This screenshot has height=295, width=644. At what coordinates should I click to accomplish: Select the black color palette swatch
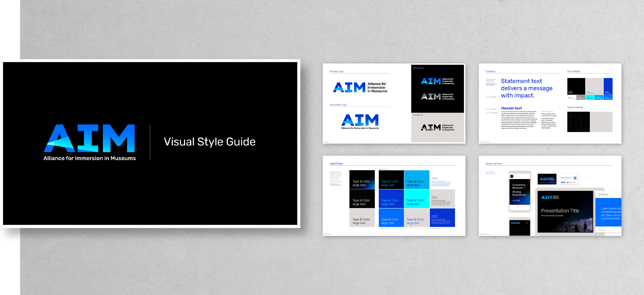[576, 86]
